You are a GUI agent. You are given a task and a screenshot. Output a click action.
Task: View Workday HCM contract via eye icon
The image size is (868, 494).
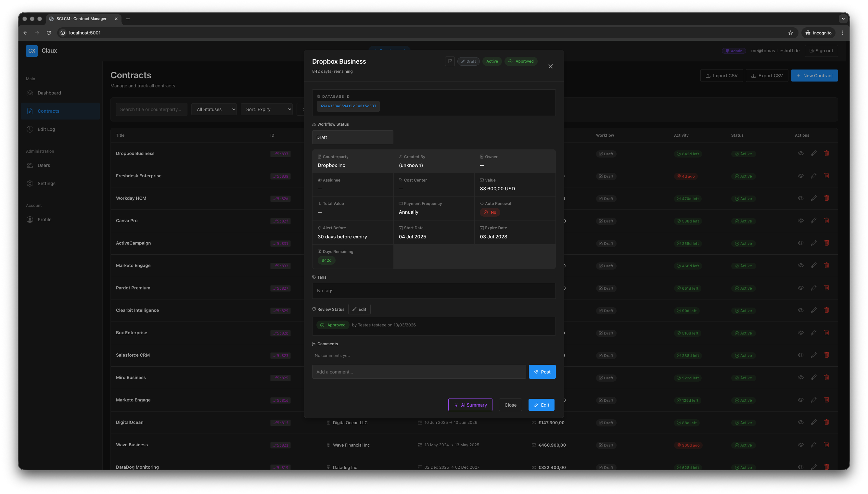click(800, 198)
